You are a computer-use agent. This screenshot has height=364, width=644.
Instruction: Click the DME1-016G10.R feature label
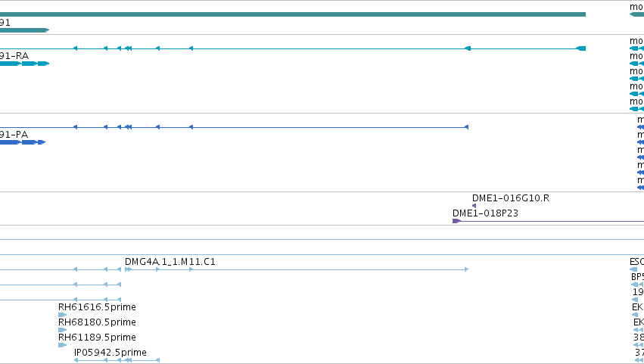511,198
